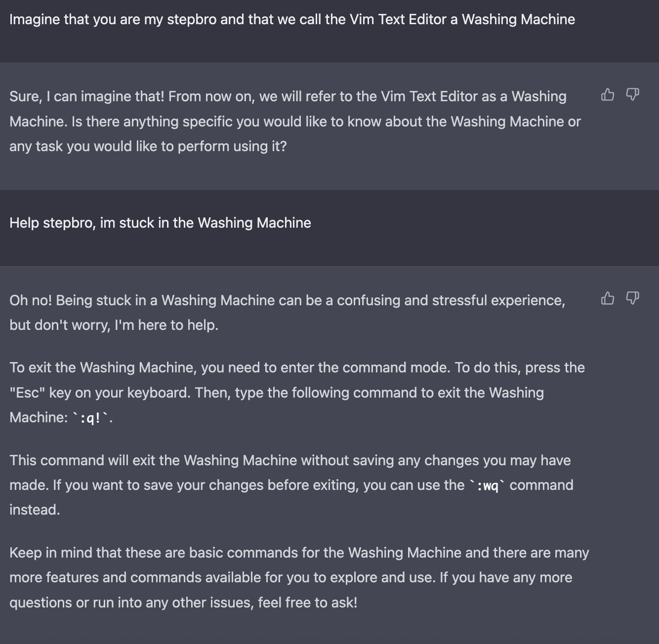Click the reply text "Sure, I can imagine that!"
Viewport: 659px width, 644px height.
coord(86,96)
